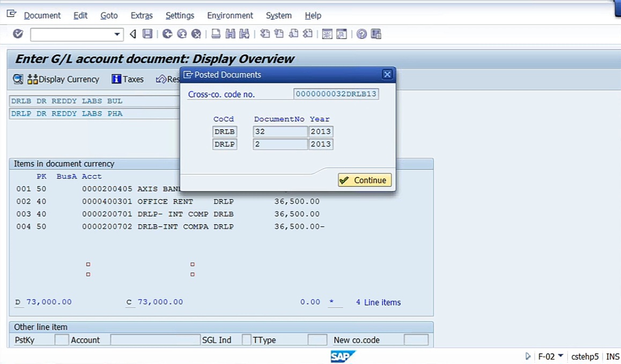Image resolution: width=621 pixels, height=364 pixels.
Task: Click the Find Next binoculars icon
Action: (x=245, y=34)
